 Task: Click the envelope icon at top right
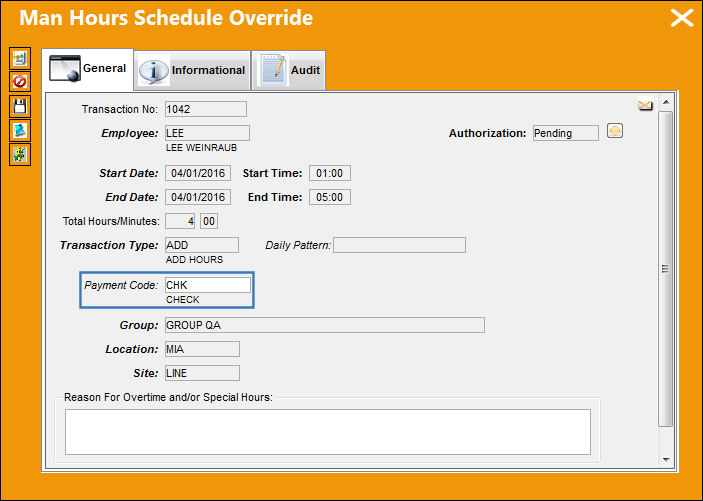pos(645,106)
